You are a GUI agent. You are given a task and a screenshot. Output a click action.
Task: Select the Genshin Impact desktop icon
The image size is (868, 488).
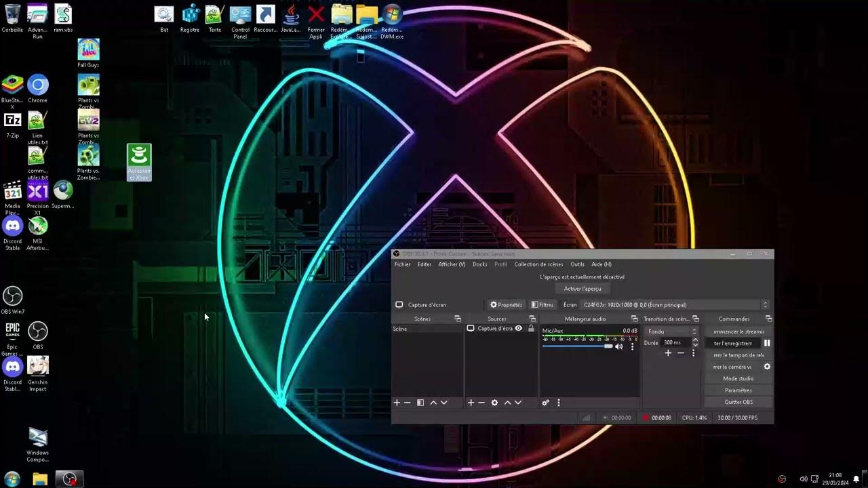38,374
